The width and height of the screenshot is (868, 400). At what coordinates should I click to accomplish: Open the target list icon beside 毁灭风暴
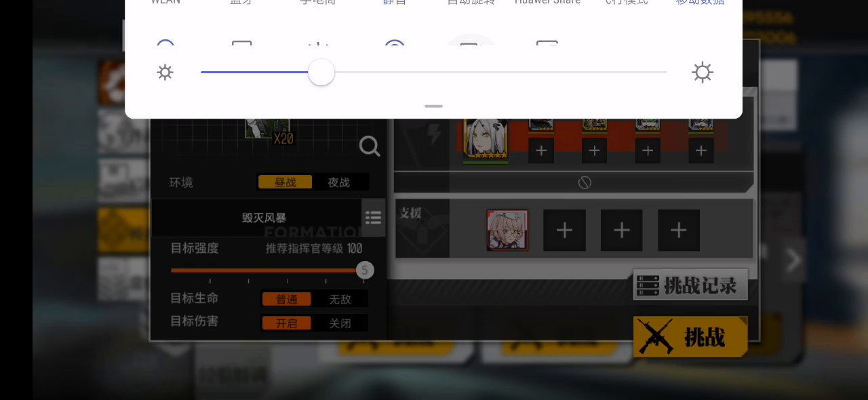373,218
